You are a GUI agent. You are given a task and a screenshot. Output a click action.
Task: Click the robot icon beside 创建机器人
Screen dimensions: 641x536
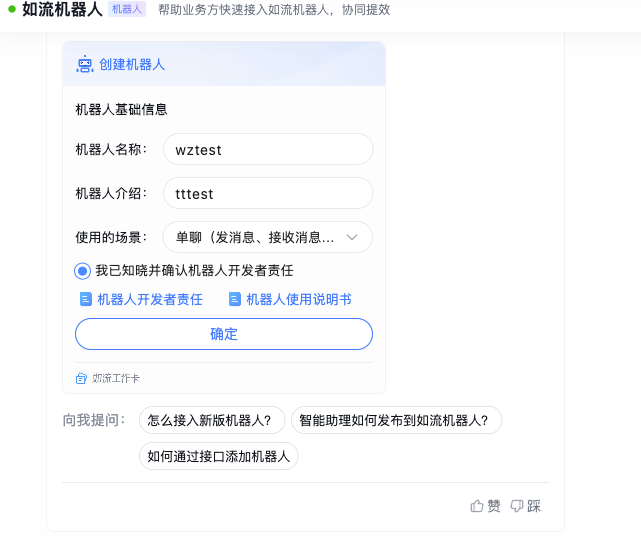coord(85,64)
